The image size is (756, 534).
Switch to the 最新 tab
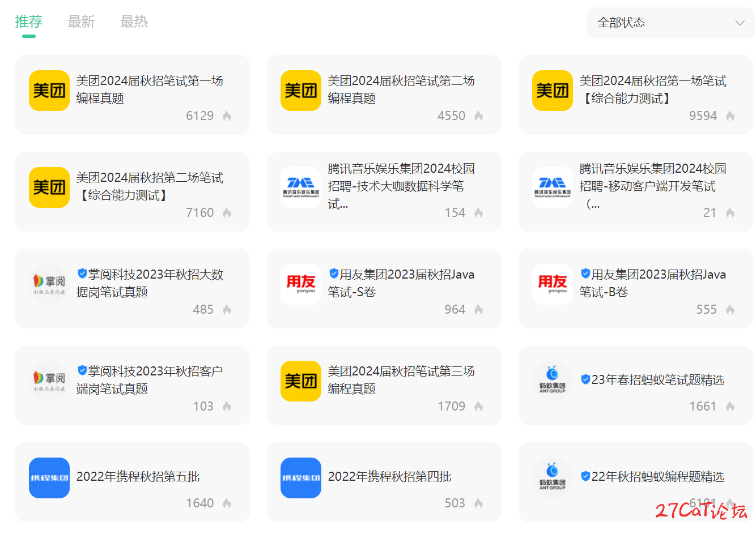[x=81, y=22]
